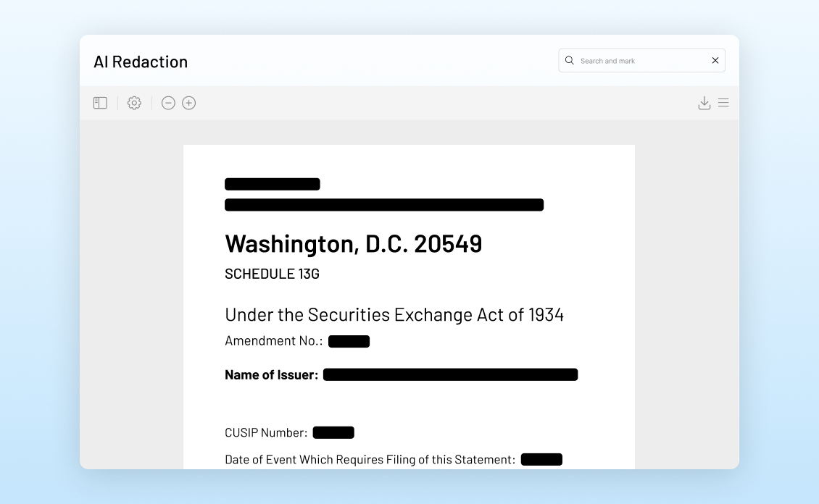Click the Date of Event redaction mark
Image resolution: width=819 pixels, height=504 pixels.
(541, 458)
